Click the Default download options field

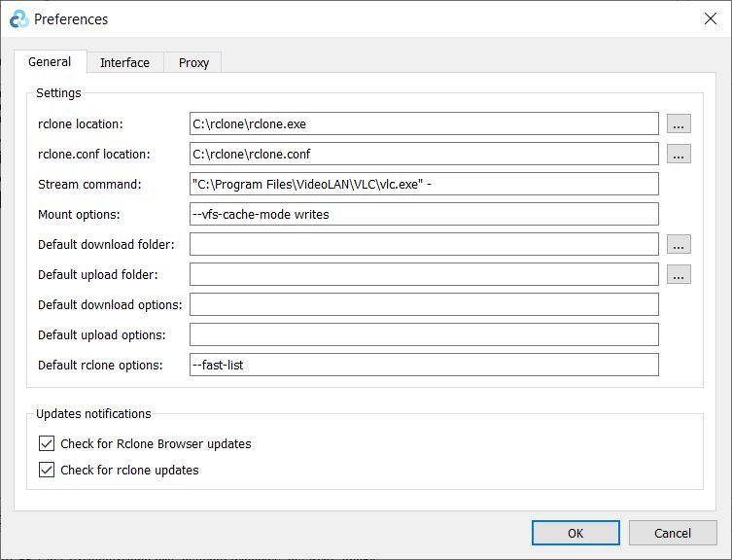[x=424, y=304]
